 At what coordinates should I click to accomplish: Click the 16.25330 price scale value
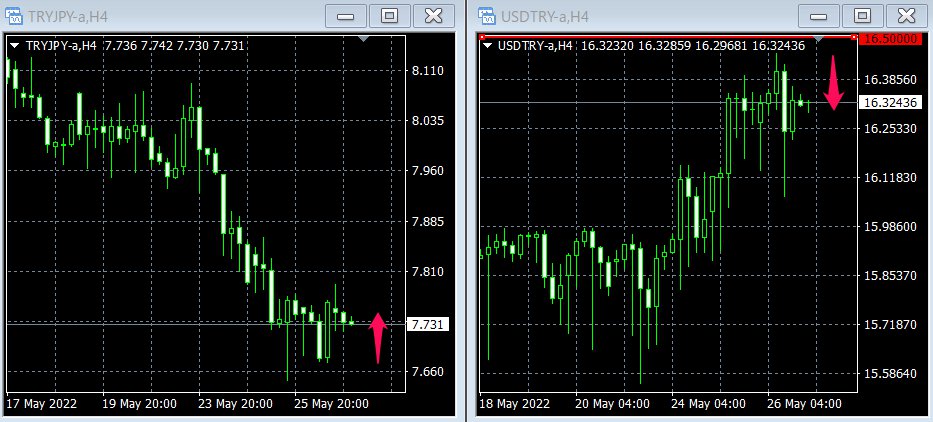(x=890, y=129)
